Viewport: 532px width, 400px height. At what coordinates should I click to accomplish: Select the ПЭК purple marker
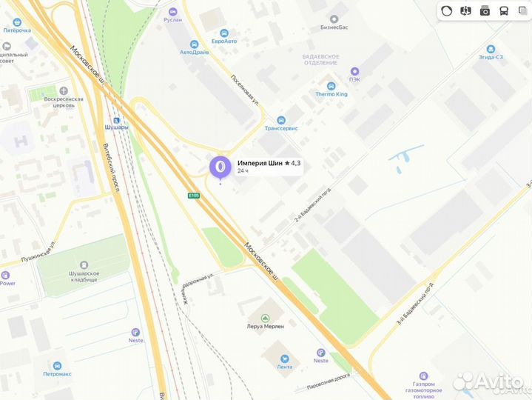point(354,71)
